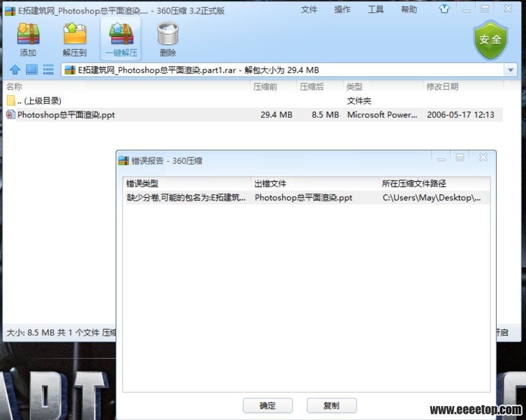Viewport: 526px width, 420px height.
Task: Switch to large icon view mode
Action: [31, 70]
